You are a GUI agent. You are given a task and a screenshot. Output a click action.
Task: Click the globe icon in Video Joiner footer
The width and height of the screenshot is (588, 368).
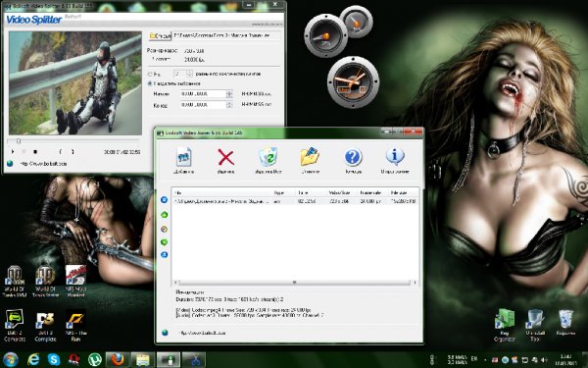165,333
